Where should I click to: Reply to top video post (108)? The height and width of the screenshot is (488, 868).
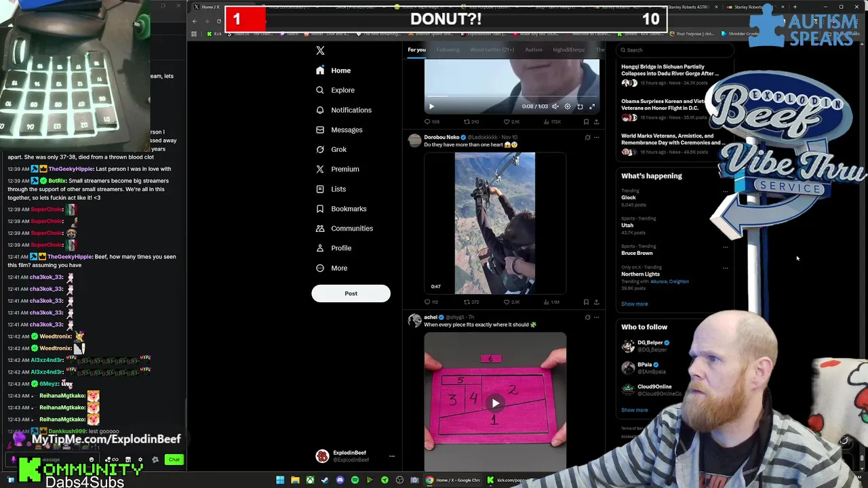click(432, 122)
